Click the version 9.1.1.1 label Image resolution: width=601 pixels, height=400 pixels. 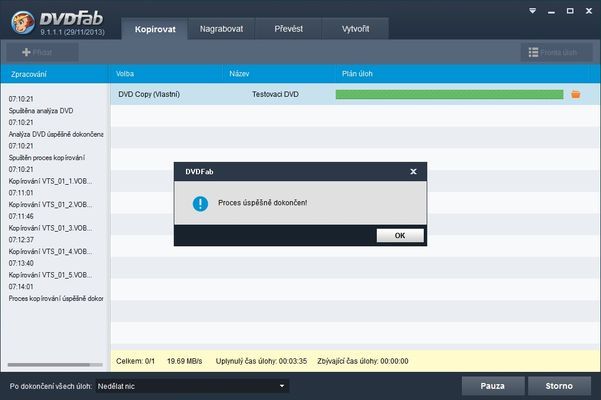click(72, 32)
